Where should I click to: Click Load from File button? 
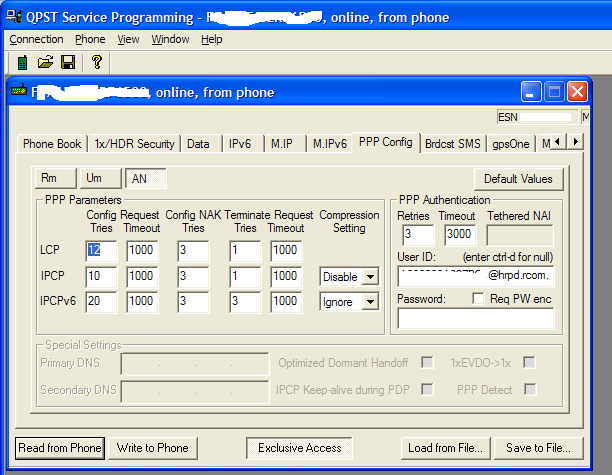pyautogui.click(x=445, y=448)
